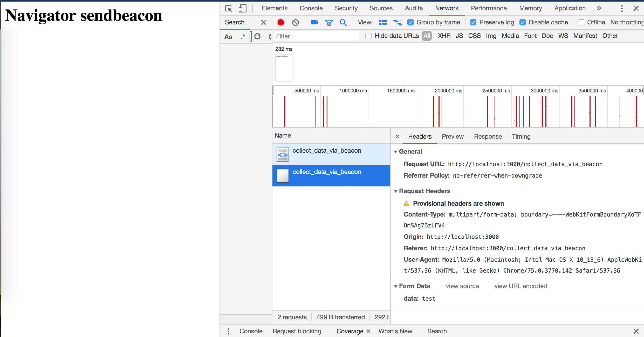
Task: Toggle the device toolbar icon
Action: pos(242,9)
